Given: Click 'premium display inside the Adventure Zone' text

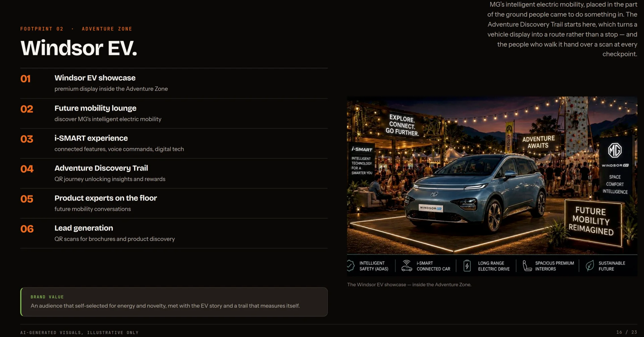Looking at the screenshot, I should coord(111,89).
